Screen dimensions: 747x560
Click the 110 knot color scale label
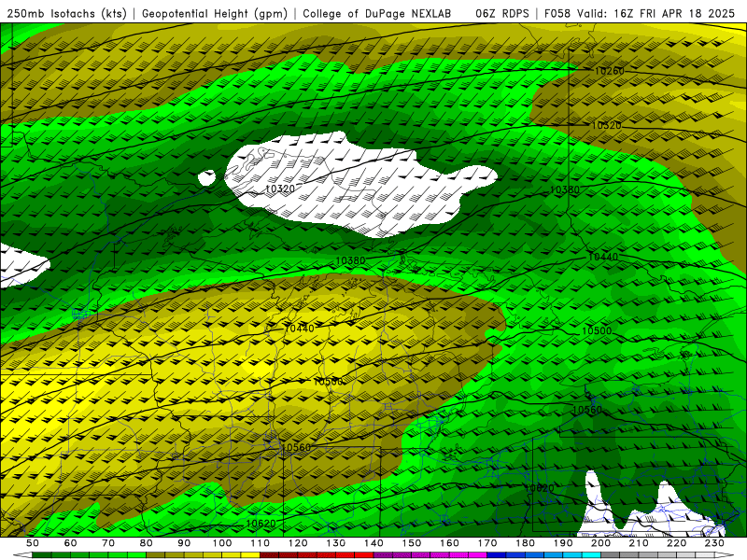tap(261, 543)
